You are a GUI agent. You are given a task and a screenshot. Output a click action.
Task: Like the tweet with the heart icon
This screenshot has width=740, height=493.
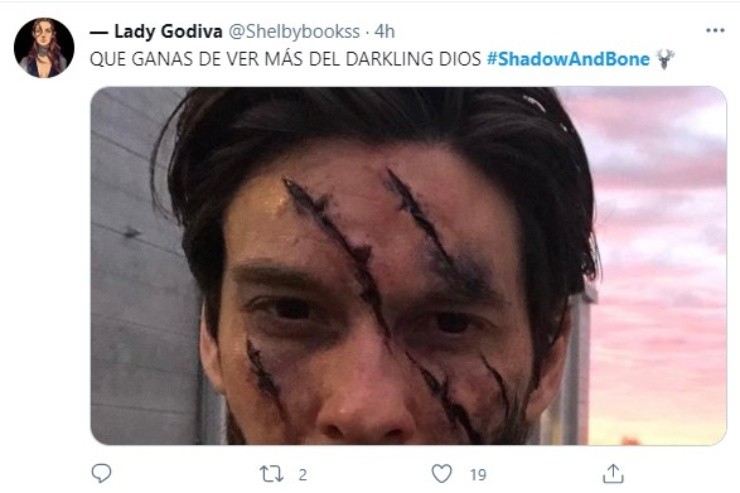point(441,472)
